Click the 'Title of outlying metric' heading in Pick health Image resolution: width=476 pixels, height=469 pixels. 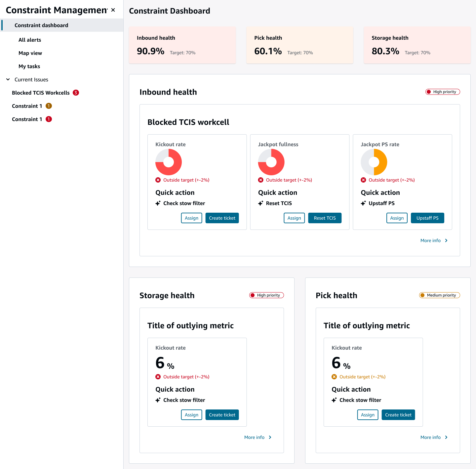coord(367,325)
